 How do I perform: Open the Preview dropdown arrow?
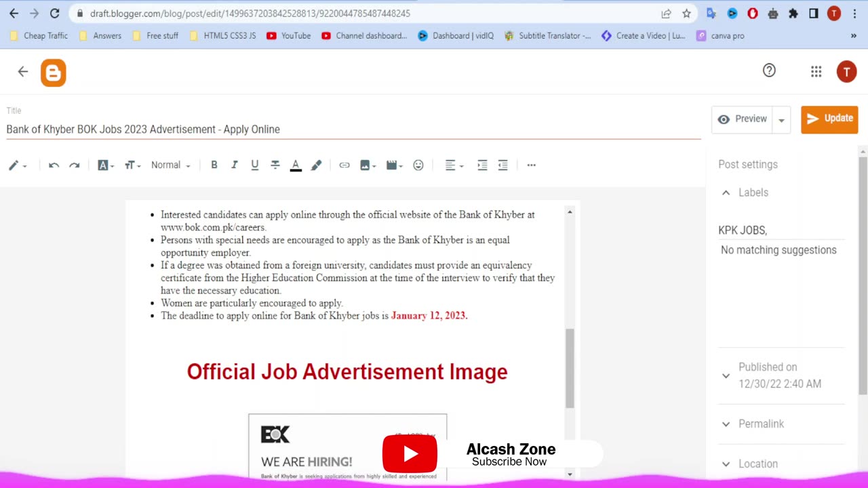[x=781, y=120]
